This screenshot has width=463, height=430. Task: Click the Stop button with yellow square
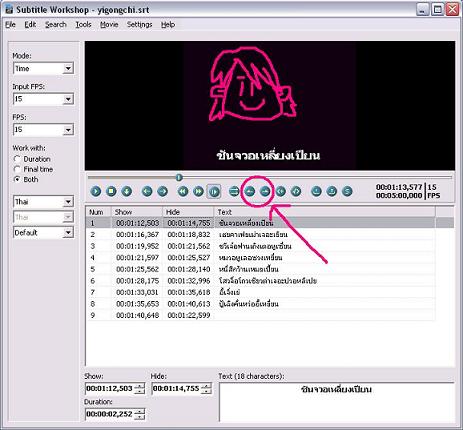point(111,191)
